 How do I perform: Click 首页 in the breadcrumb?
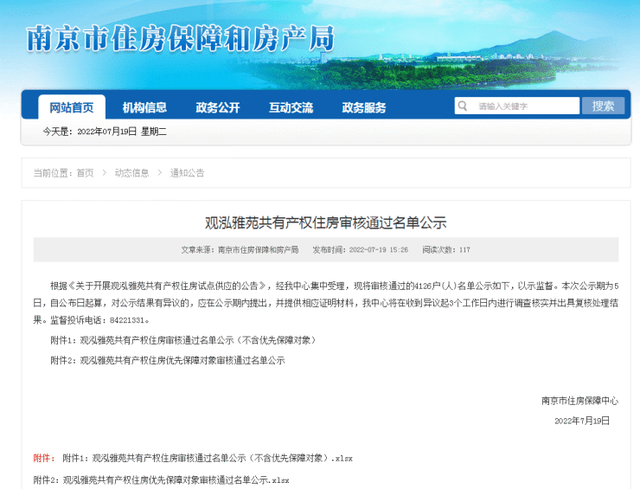tap(85, 173)
